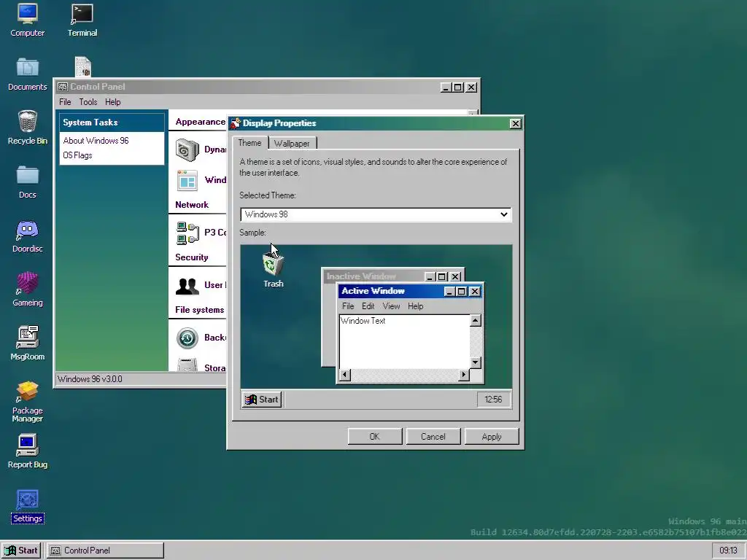Click the Inactive Window title bar
747x560 pixels.
(x=374, y=276)
